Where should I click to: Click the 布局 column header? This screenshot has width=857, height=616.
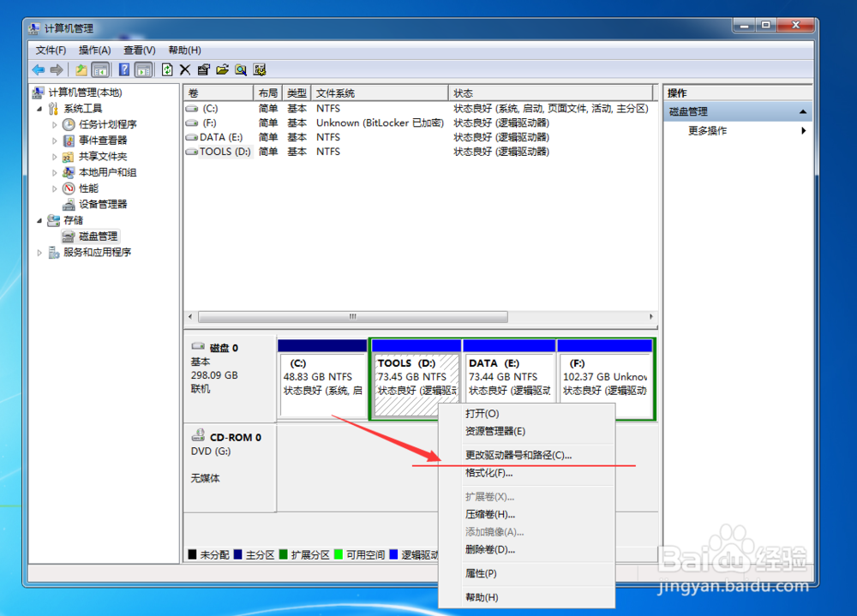pyautogui.click(x=267, y=93)
